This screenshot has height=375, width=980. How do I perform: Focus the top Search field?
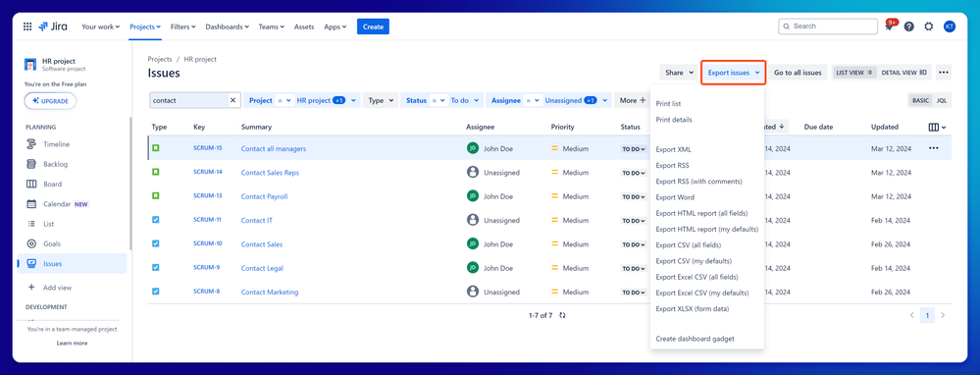pyautogui.click(x=828, y=27)
